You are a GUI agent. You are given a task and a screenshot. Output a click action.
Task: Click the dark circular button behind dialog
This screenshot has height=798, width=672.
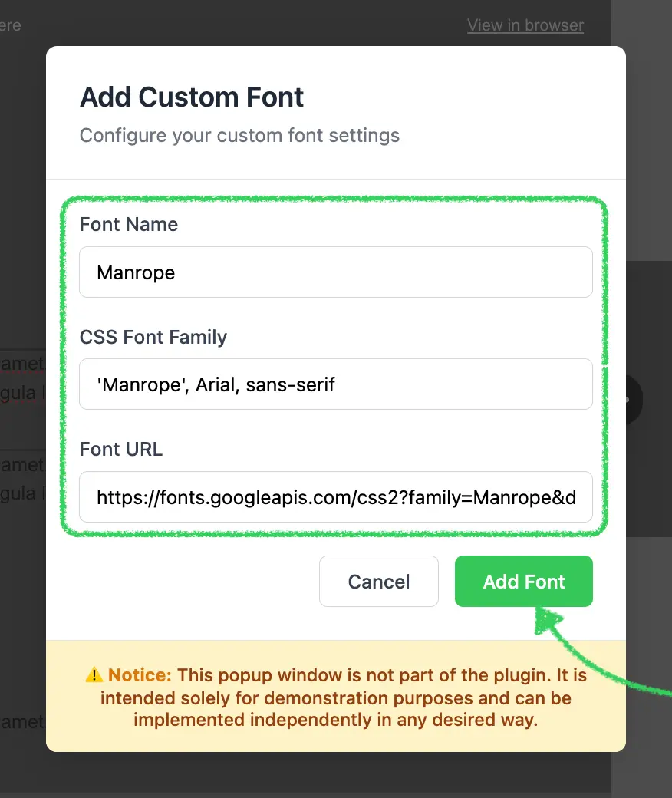pyautogui.click(x=634, y=400)
